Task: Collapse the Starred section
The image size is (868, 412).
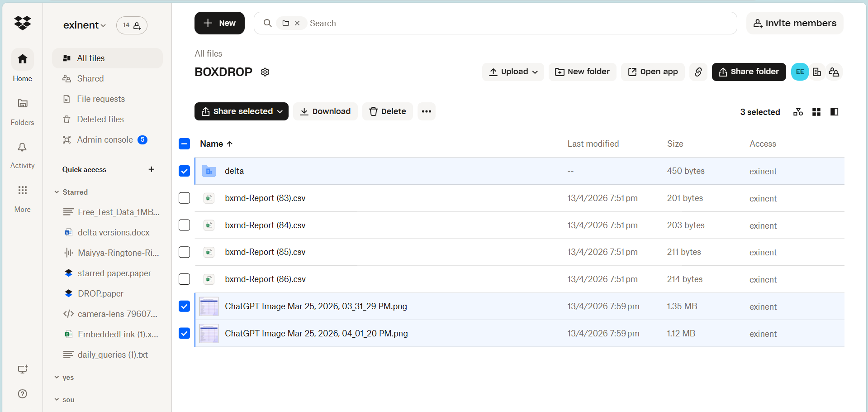Action: pyautogui.click(x=57, y=192)
